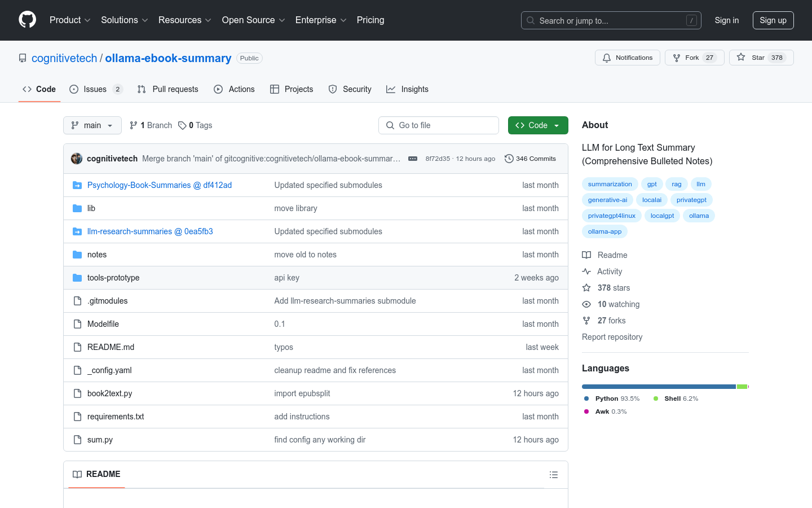Click the Pricing link
The image size is (812, 508).
pos(370,20)
